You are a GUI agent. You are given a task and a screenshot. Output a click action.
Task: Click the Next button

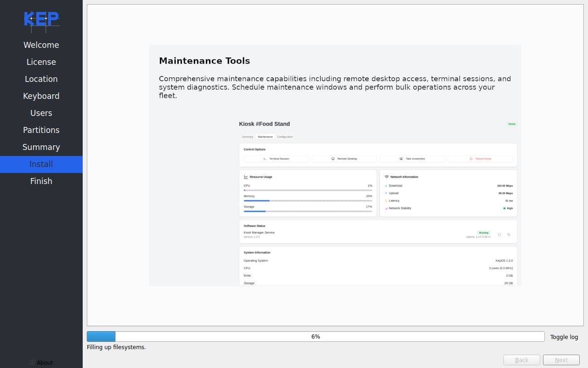(561, 360)
